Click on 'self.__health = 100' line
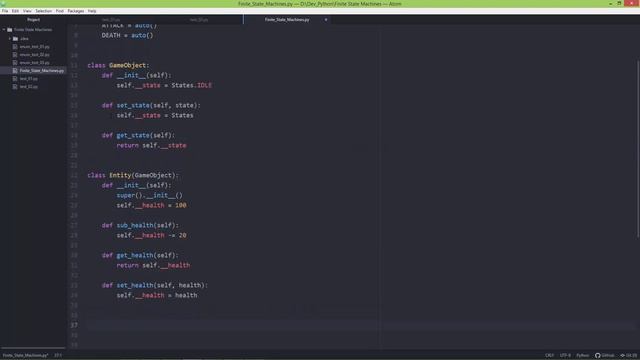640x360 pixels. (x=151, y=205)
